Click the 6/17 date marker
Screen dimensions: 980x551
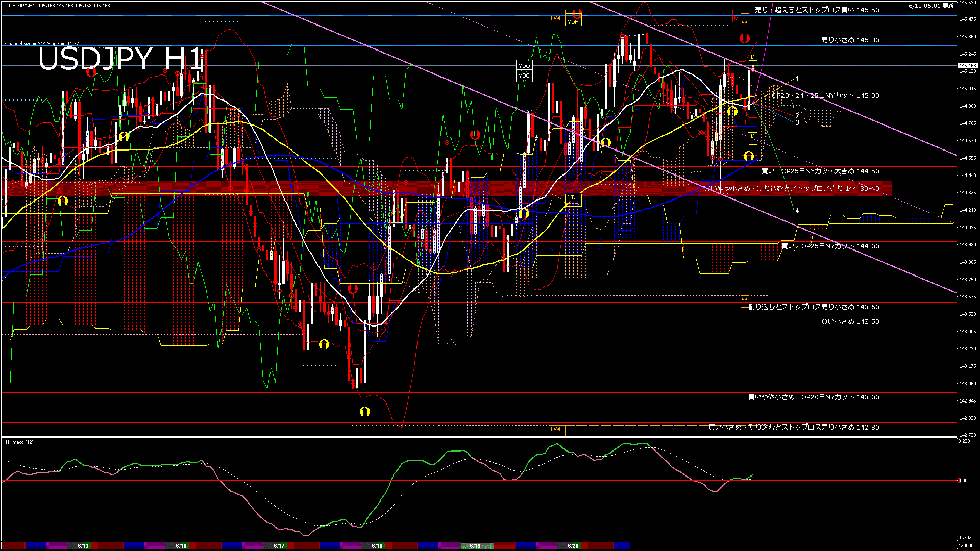point(279,546)
